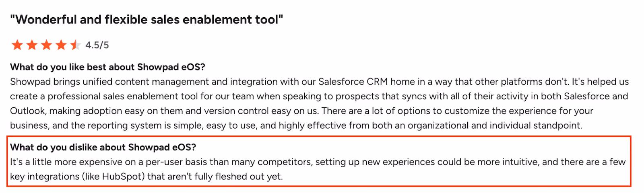Click the second orange rating star
This screenshot has height=193, width=644.
tap(32, 45)
